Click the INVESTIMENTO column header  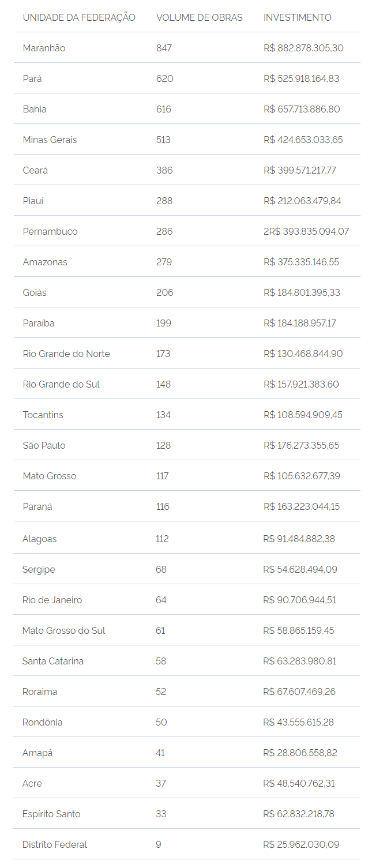298,17
